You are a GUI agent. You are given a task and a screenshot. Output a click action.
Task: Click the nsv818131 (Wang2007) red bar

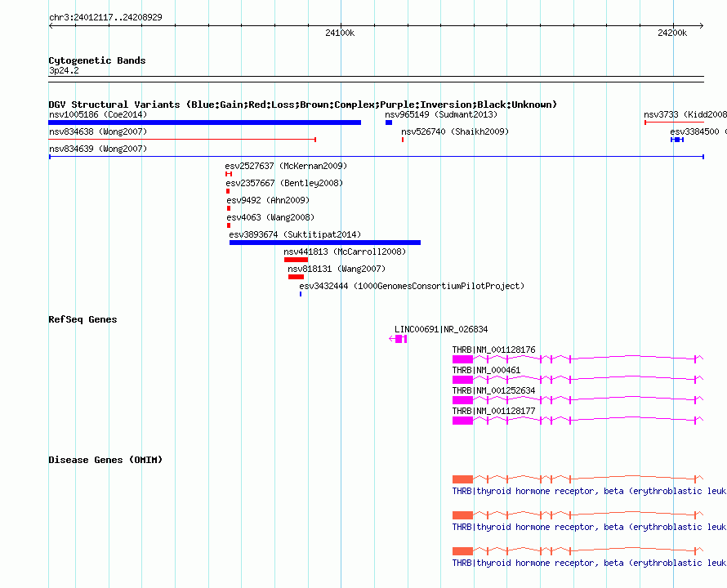pos(297,277)
